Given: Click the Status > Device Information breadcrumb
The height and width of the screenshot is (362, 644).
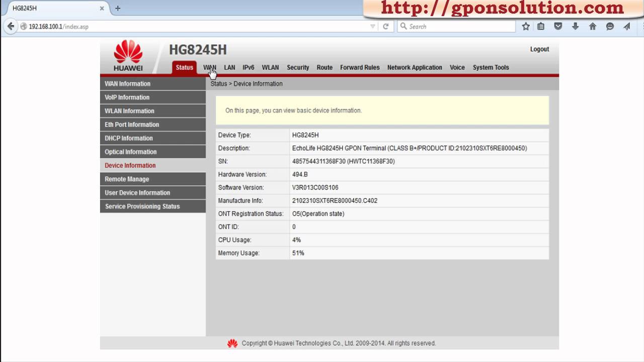Looking at the screenshot, I should pyautogui.click(x=247, y=84).
